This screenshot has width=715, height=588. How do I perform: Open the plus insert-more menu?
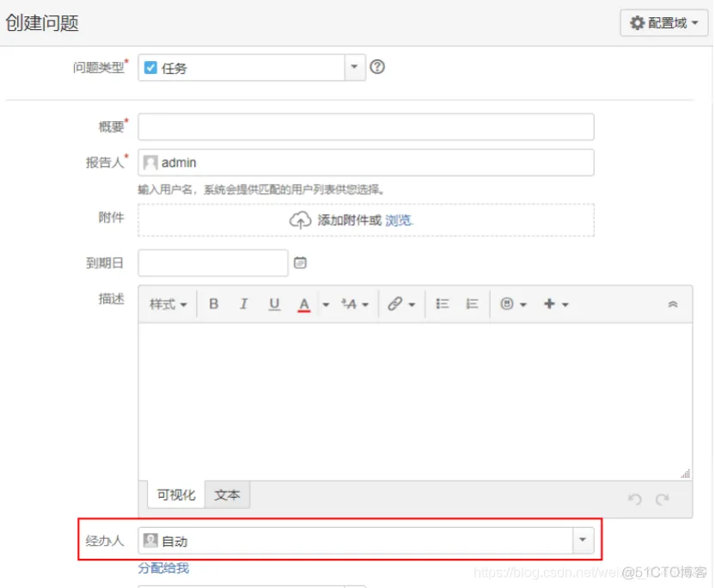[x=556, y=303]
